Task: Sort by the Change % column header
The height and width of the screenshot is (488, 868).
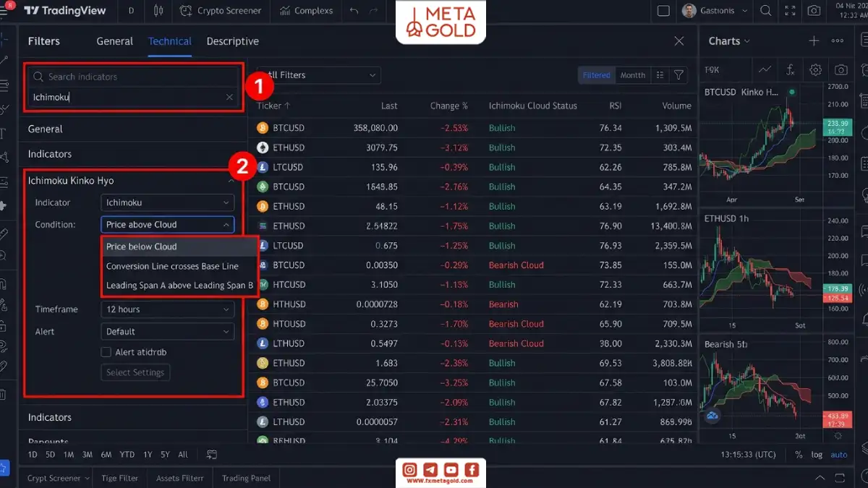Action: pos(448,106)
